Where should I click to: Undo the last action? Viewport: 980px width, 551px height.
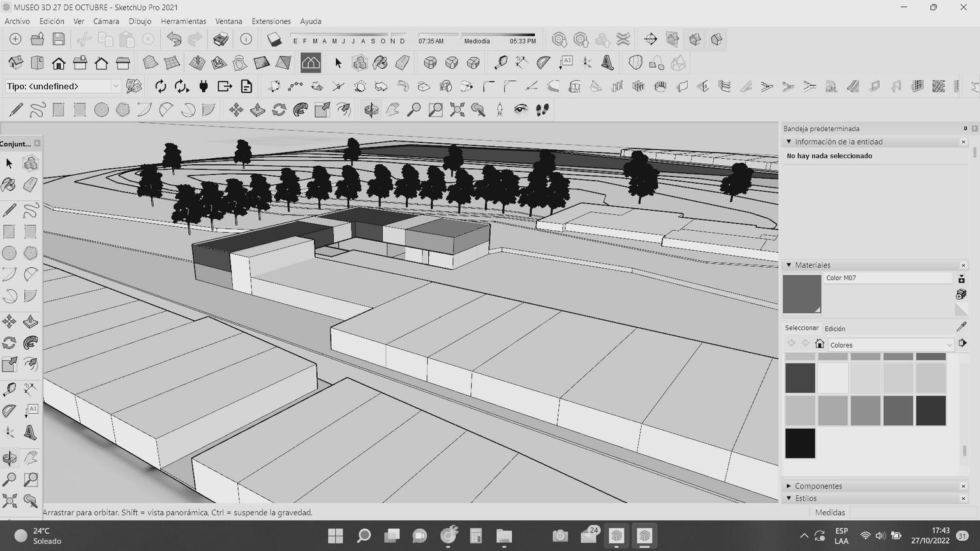(174, 40)
